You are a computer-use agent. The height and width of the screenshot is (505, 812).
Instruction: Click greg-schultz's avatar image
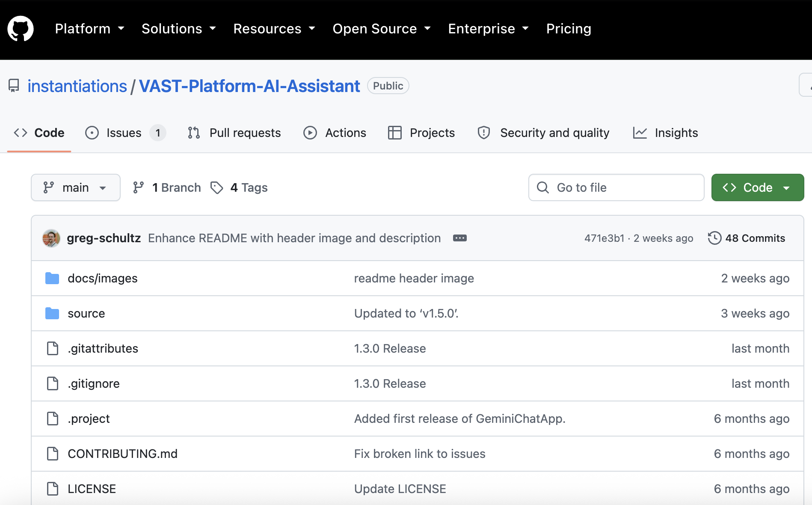pyautogui.click(x=51, y=238)
